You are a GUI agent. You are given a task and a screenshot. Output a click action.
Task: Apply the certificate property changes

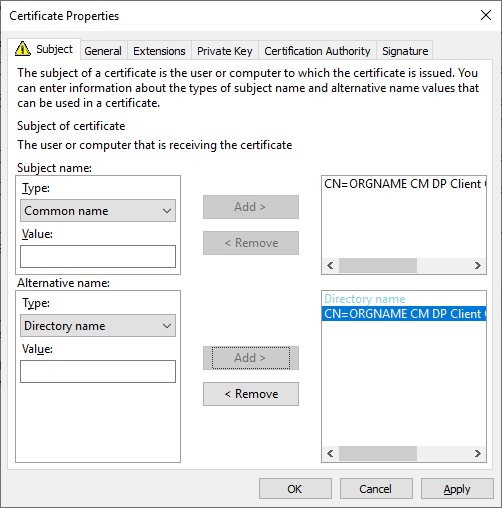[x=457, y=489]
